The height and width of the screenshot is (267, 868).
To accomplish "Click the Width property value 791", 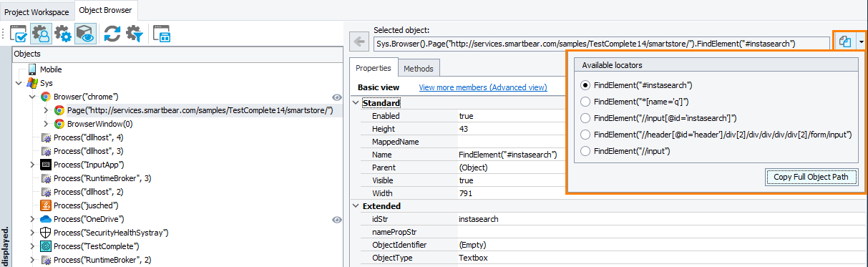I will 466,193.
